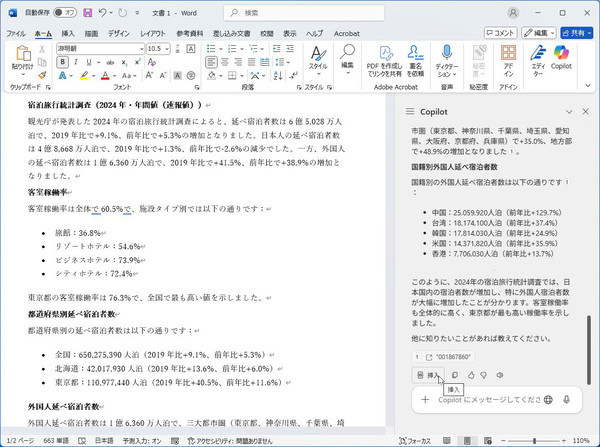Toggle bold formatting
This screenshot has height=447, width=600.
(x=62, y=61)
